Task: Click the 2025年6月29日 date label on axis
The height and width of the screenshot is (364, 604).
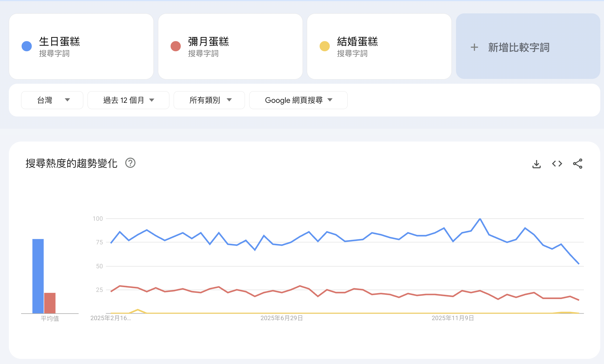Action: click(x=281, y=318)
